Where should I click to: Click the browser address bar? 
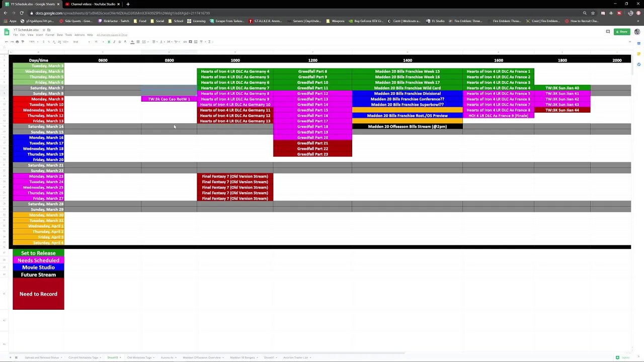302,13
